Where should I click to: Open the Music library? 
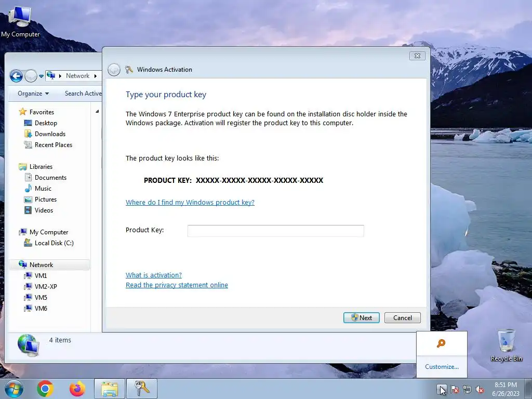tap(43, 188)
